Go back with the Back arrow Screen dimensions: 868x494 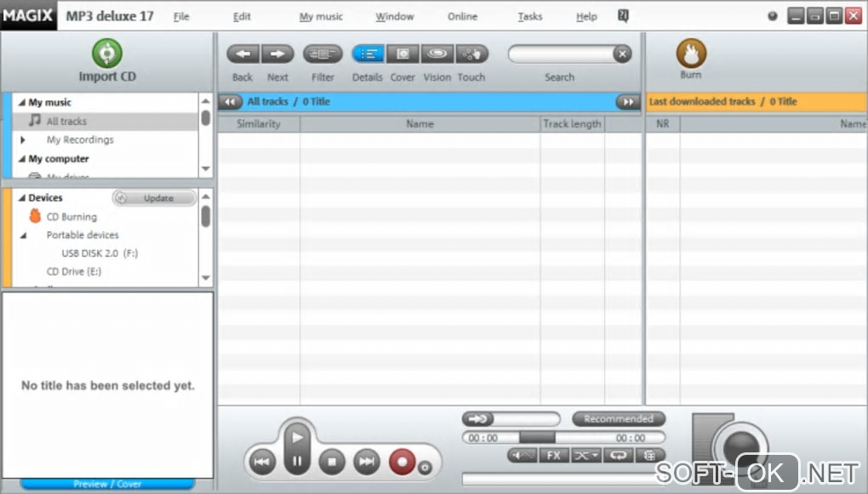(243, 54)
